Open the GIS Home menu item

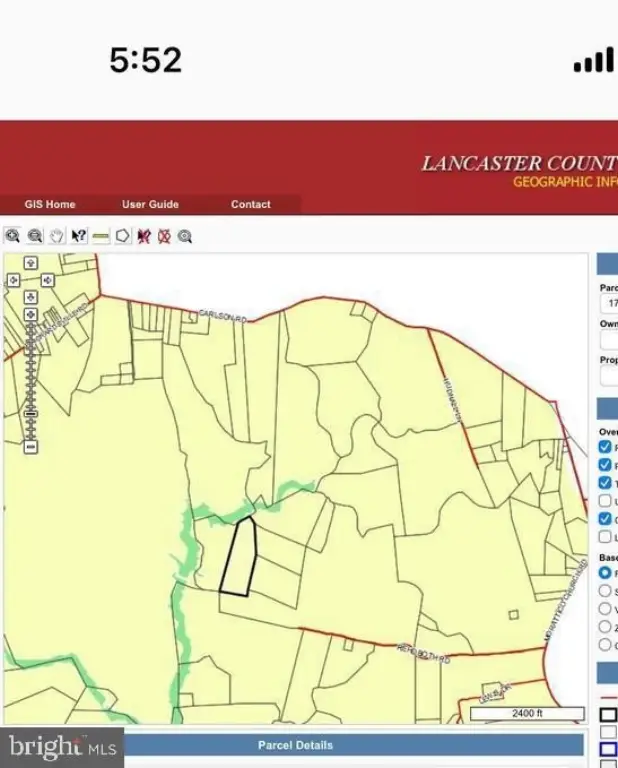[50, 204]
